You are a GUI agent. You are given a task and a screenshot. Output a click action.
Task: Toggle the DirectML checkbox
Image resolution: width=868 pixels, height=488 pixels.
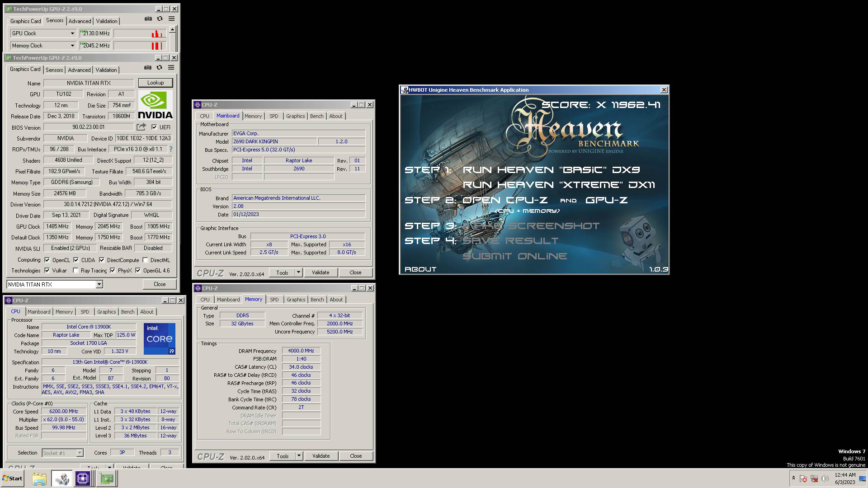coord(145,260)
